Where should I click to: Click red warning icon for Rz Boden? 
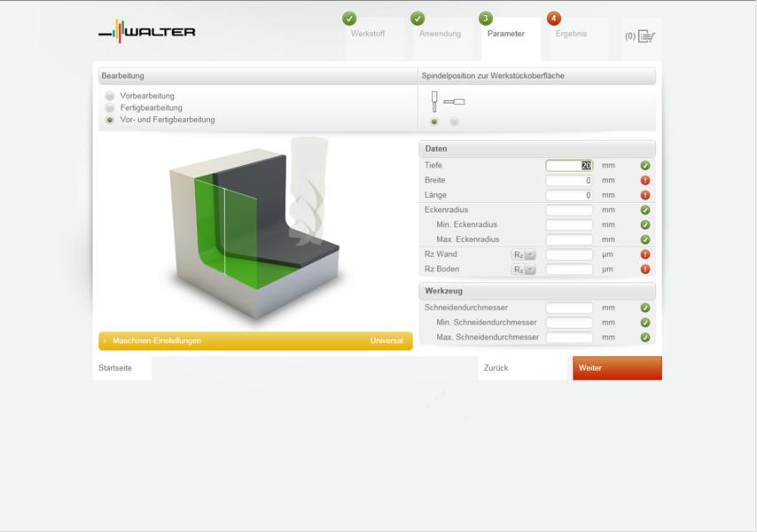click(x=645, y=270)
